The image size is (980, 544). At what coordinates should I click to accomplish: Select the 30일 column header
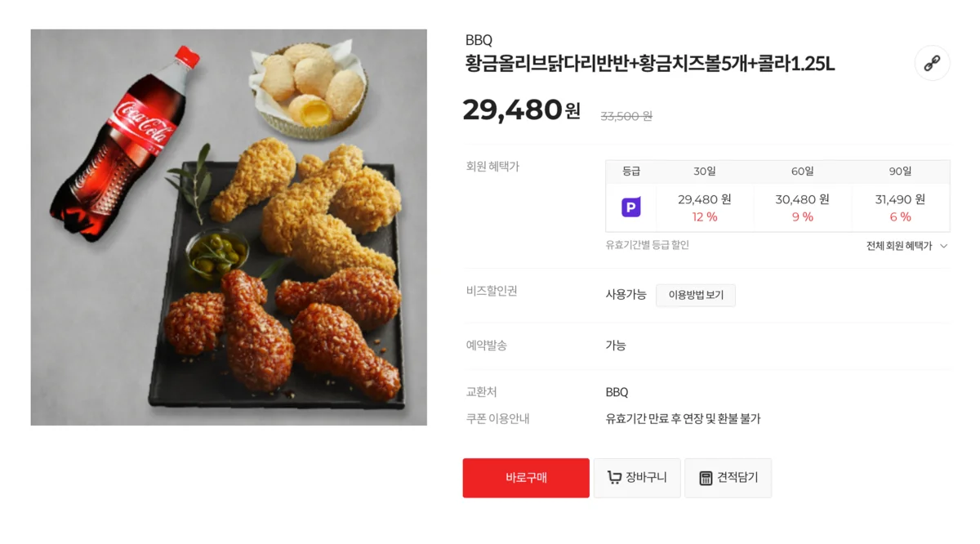pyautogui.click(x=706, y=172)
